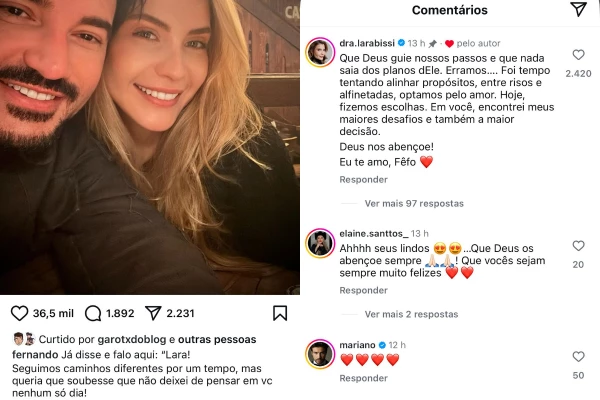
Task: Share the post using the paper plane icon
Action: (x=153, y=313)
